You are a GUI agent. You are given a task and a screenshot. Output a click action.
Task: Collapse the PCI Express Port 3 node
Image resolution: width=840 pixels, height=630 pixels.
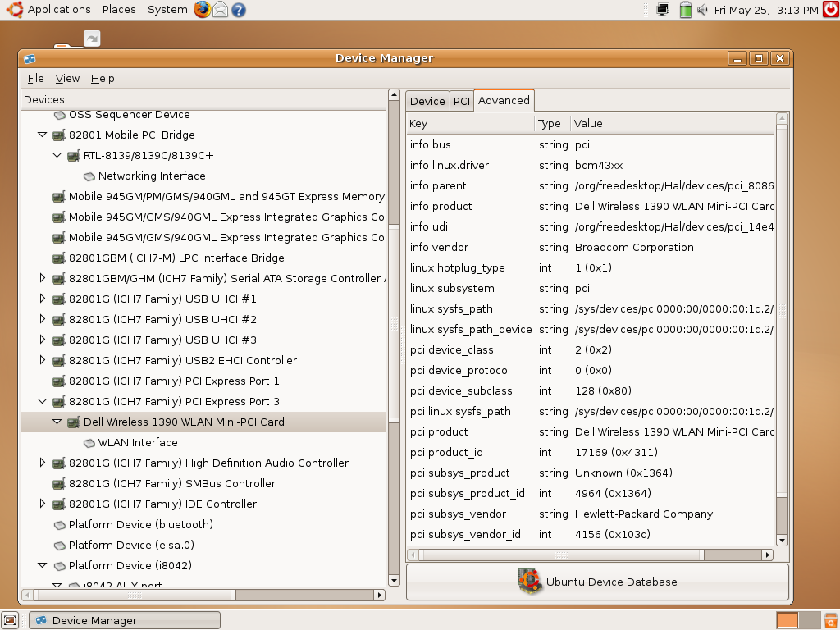point(42,401)
